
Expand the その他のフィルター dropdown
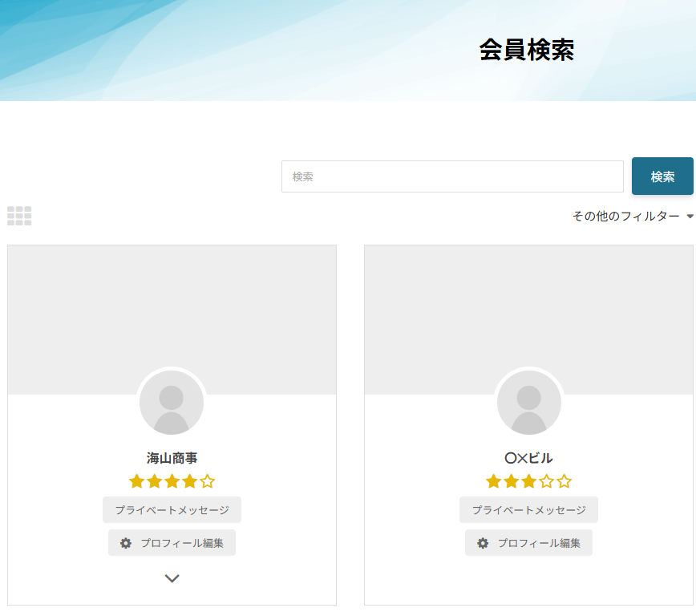coord(632,217)
